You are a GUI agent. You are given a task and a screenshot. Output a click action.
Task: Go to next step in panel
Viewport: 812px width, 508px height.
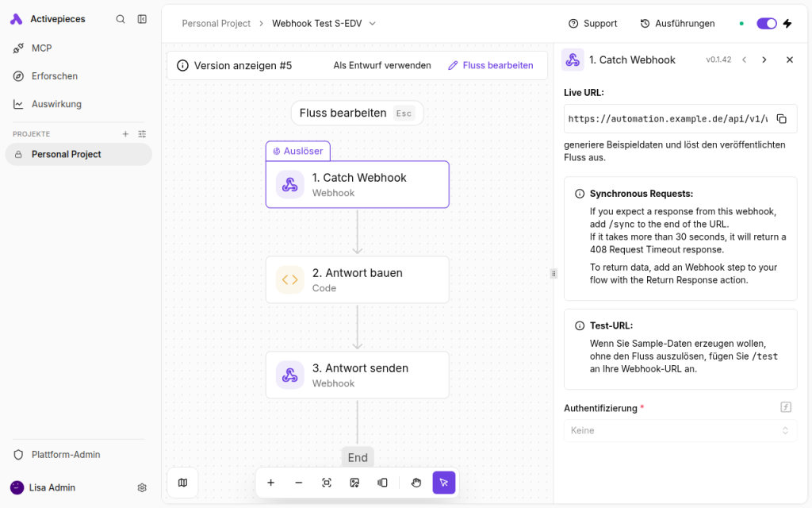pos(764,60)
